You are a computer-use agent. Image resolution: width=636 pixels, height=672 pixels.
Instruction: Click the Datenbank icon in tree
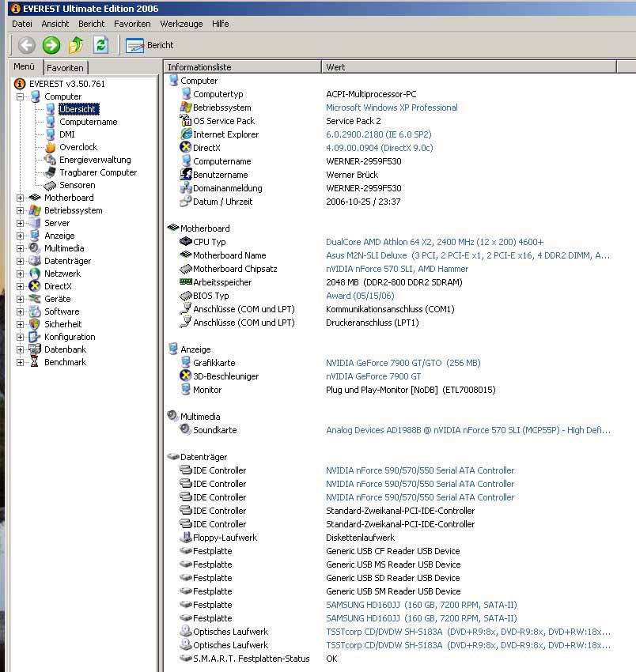(35, 349)
